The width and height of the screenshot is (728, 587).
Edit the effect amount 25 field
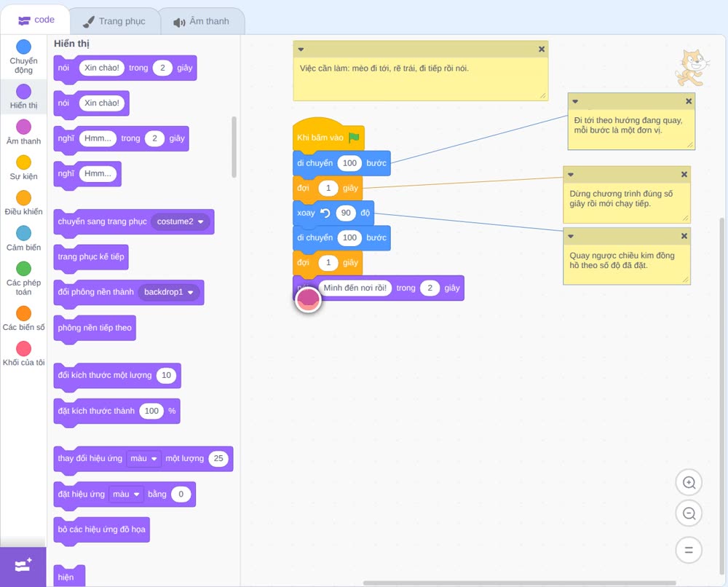tap(218, 458)
